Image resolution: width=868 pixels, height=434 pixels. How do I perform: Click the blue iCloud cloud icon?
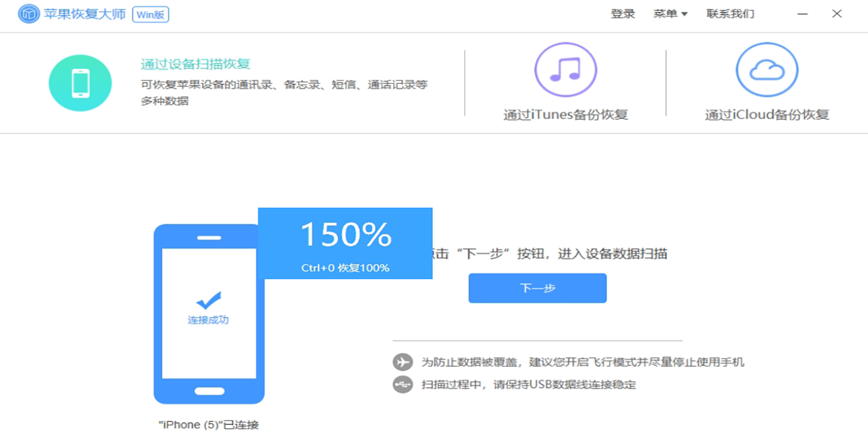click(x=767, y=70)
